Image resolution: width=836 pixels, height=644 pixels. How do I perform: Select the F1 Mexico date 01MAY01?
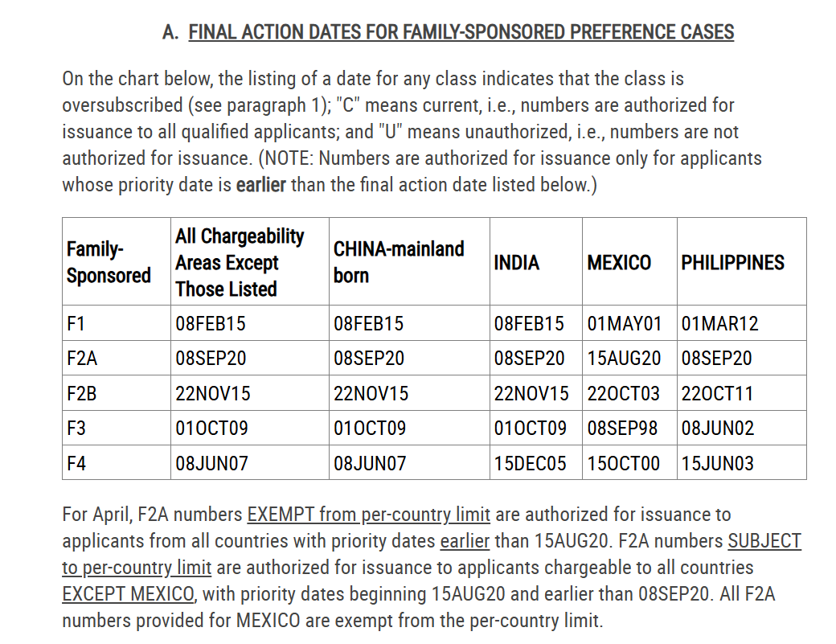(x=625, y=323)
